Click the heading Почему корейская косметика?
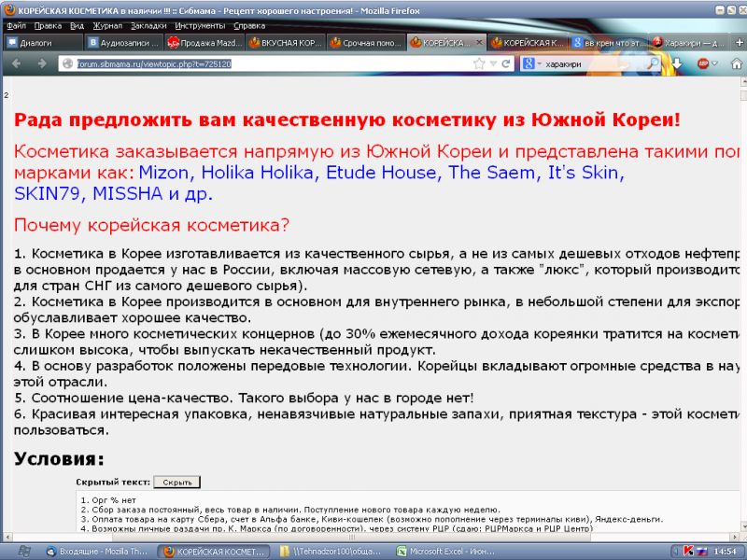This screenshot has width=747, height=560. [151, 225]
